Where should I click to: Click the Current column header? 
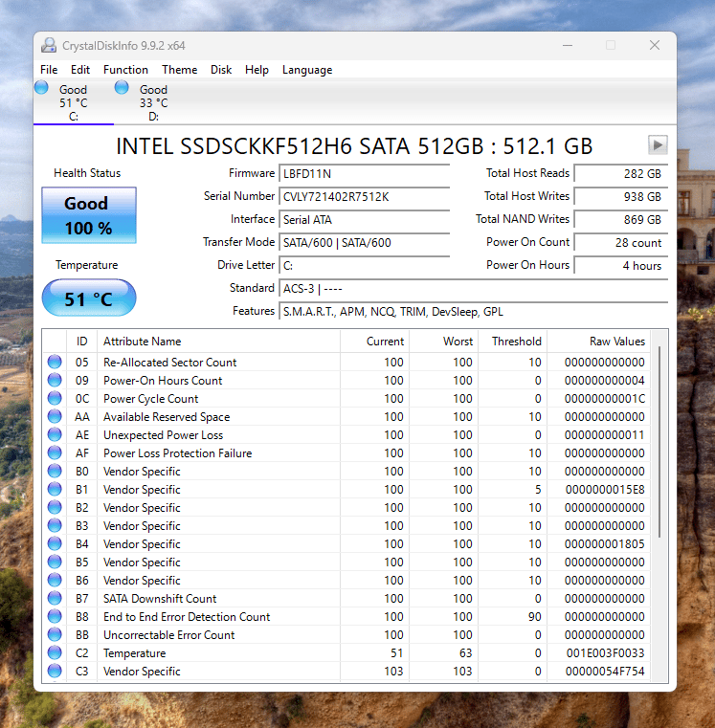pyautogui.click(x=374, y=342)
